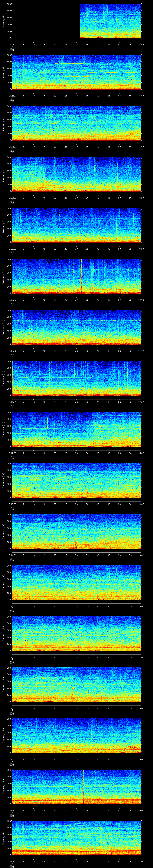Click the '10:05:00' start time label
Viewport: 153px width, 868px height.
tap(12, 96)
